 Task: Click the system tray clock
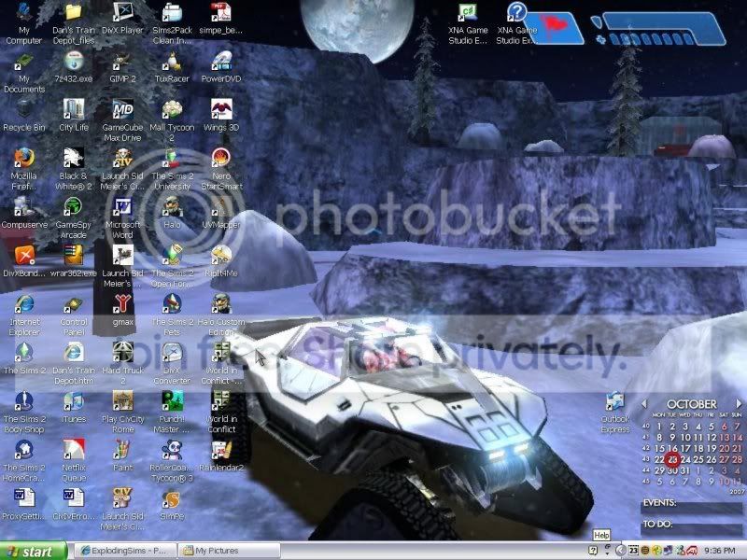[719, 551]
